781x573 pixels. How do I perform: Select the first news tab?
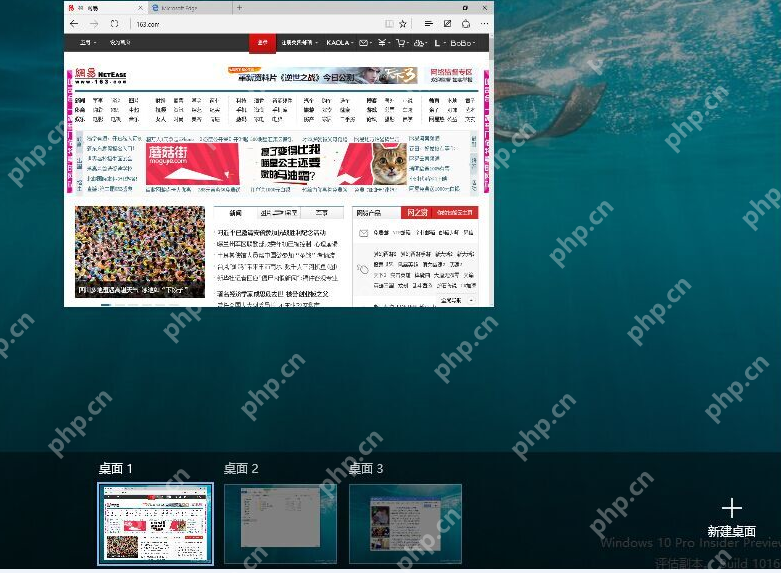click(x=235, y=213)
